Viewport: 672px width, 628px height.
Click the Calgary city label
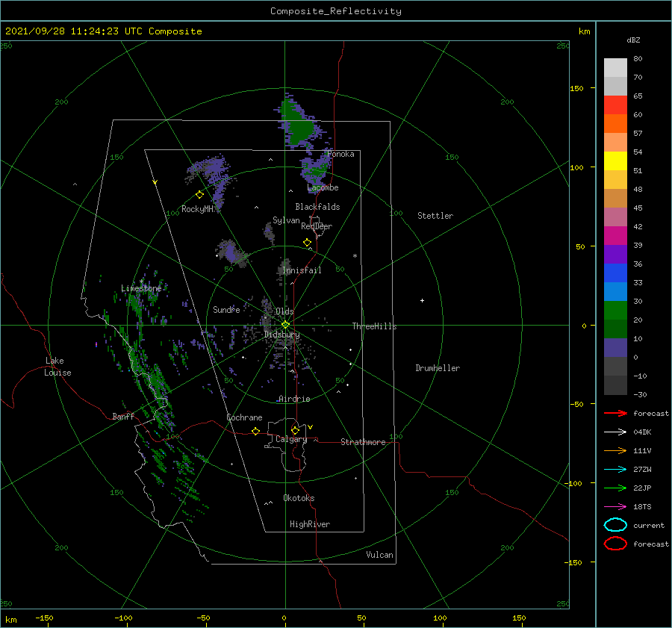291,439
